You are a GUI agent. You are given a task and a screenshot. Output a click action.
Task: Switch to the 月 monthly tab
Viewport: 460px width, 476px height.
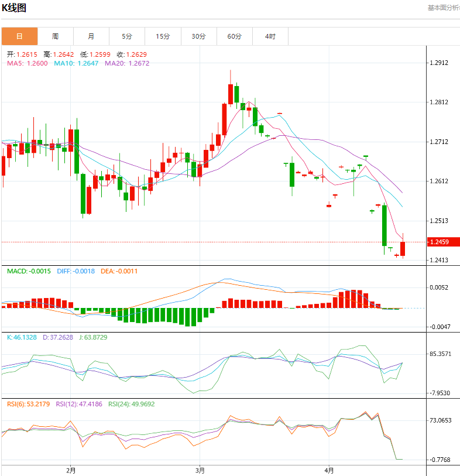(x=91, y=36)
